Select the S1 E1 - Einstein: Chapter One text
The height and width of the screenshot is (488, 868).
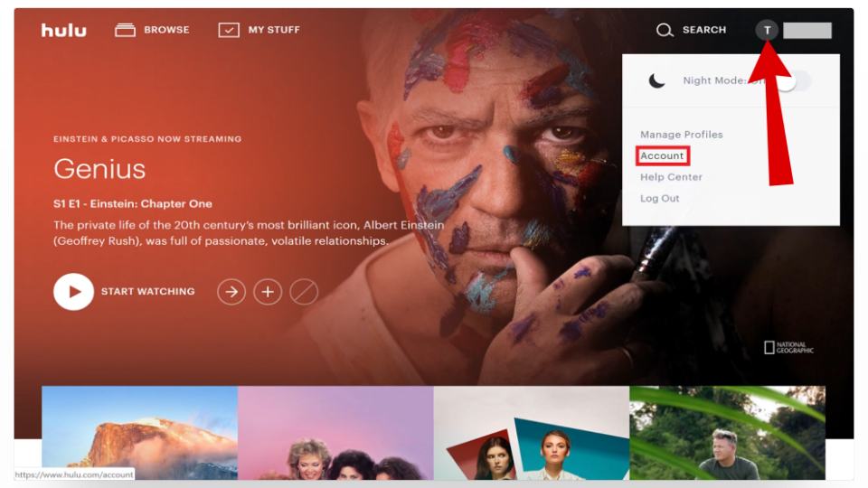pos(133,203)
